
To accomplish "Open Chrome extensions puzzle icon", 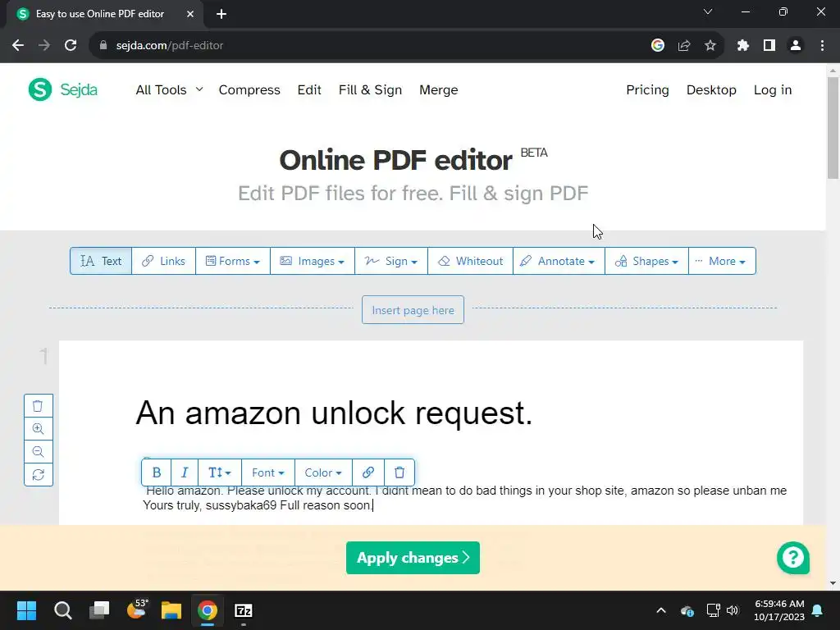I will [742, 46].
